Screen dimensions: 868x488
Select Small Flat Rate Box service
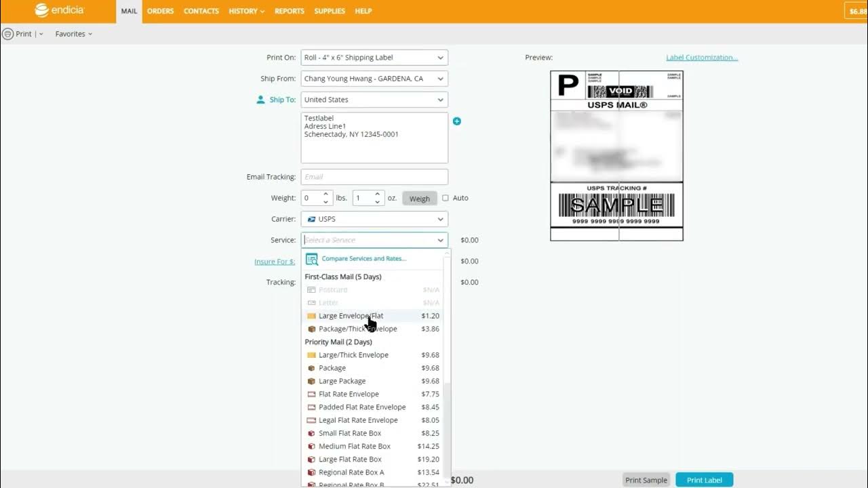pyautogui.click(x=373, y=433)
